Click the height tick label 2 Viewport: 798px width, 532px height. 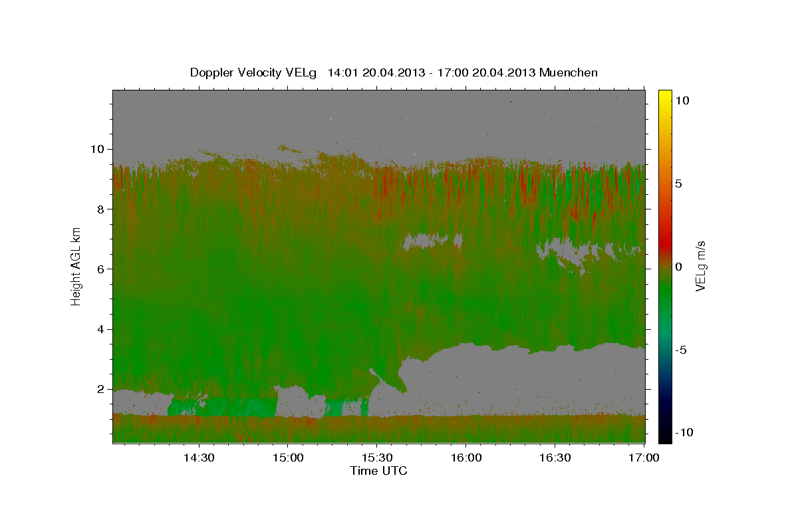pyautogui.click(x=102, y=389)
